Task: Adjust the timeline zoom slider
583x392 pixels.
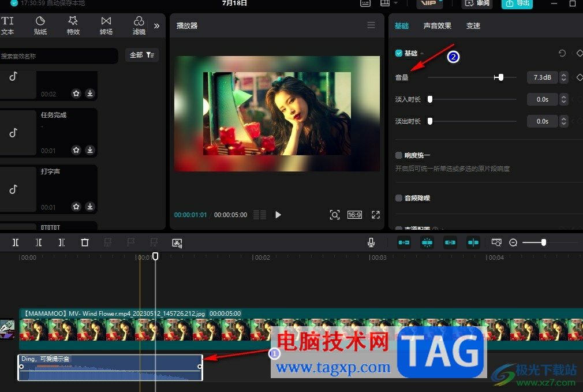Action: click(544, 242)
